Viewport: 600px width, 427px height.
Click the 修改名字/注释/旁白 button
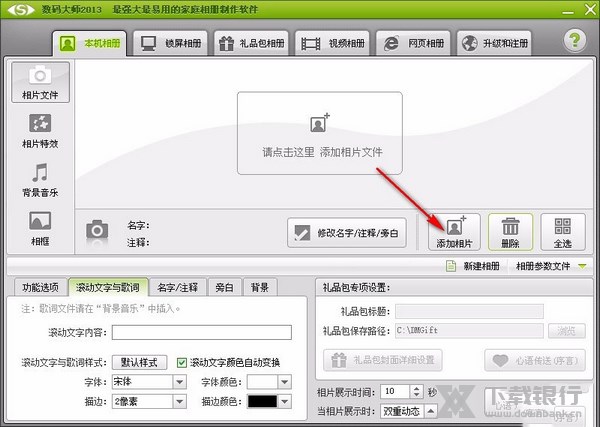coord(347,233)
